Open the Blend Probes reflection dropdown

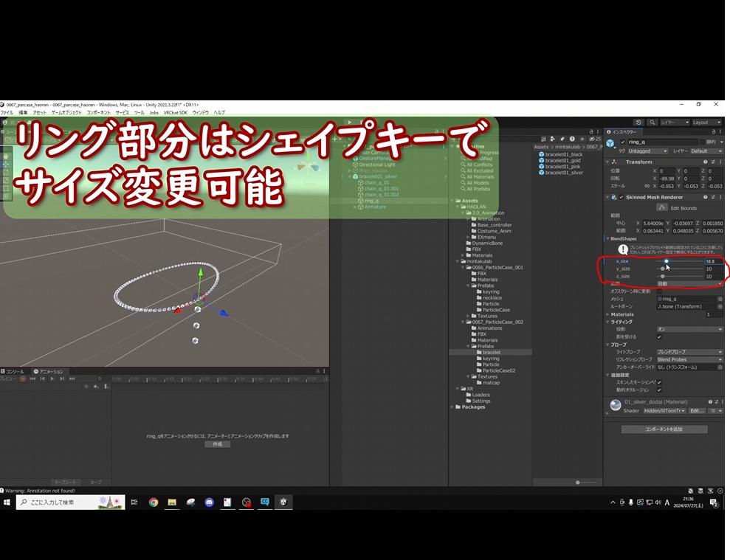[689, 359]
